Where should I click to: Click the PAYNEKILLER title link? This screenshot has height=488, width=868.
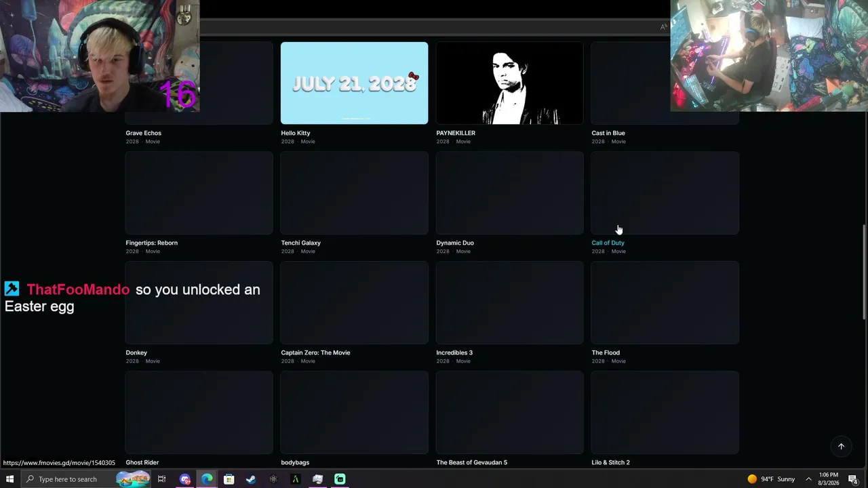tap(456, 133)
